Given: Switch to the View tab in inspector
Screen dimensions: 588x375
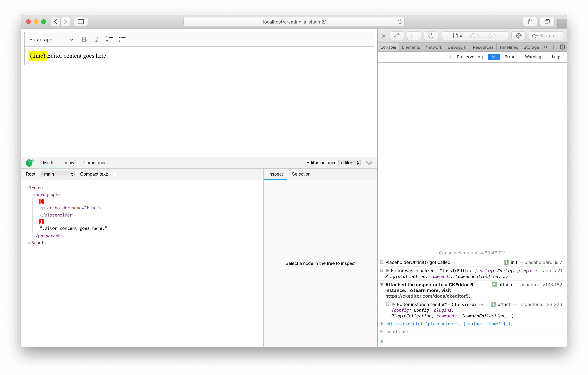Looking at the screenshot, I should coord(69,163).
